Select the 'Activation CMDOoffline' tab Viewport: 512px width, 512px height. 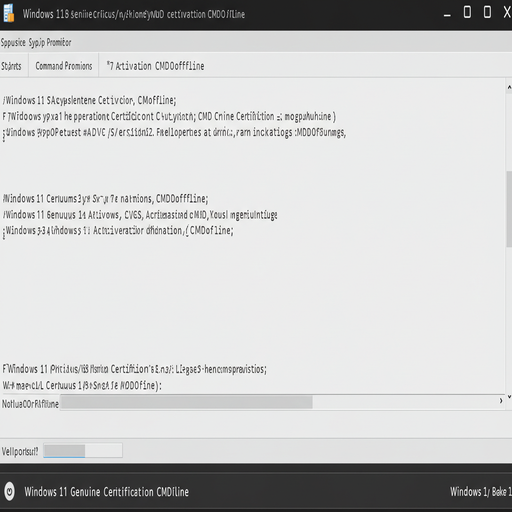click(x=155, y=66)
